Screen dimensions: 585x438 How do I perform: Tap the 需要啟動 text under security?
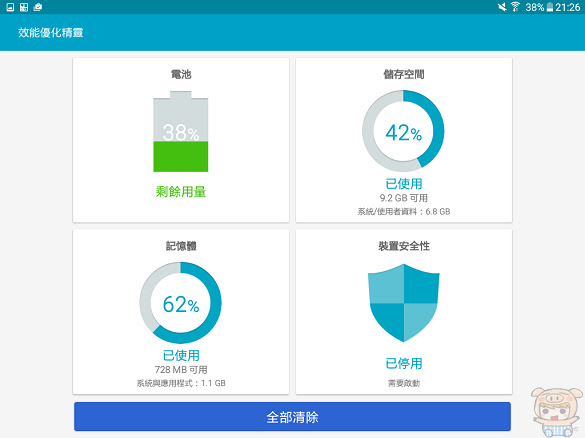pyautogui.click(x=404, y=383)
